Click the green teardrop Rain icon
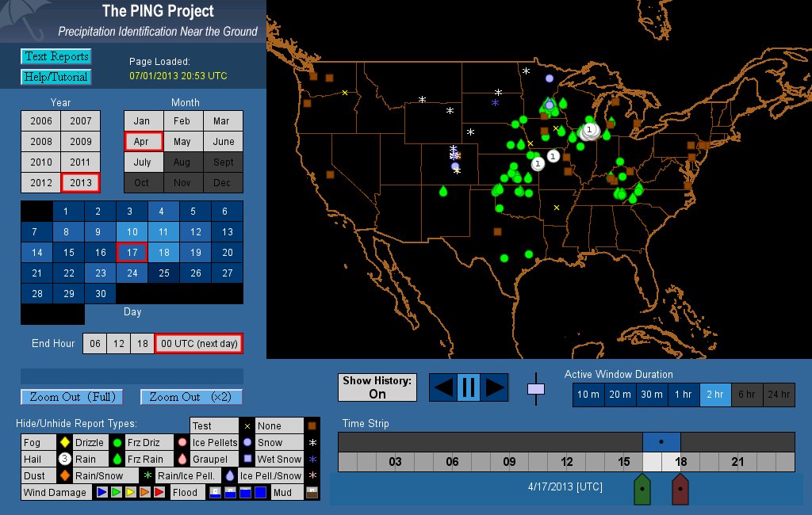The image size is (812, 515). click(117, 460)
